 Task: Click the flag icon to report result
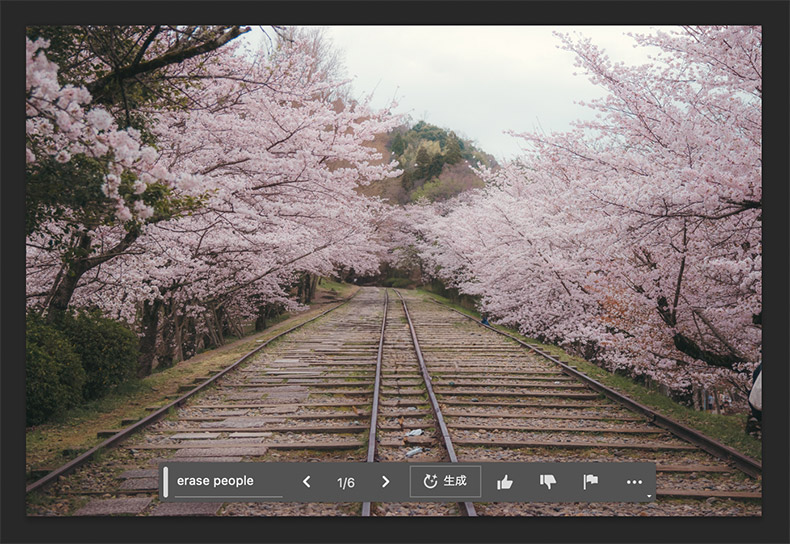(x=591, y=481)
